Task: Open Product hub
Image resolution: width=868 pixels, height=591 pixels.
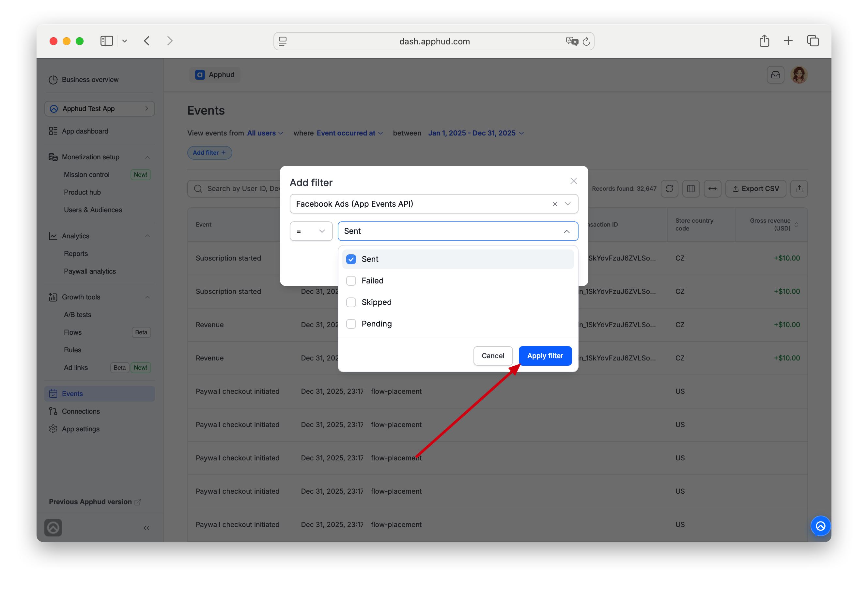Action: (x=82, y=192)
